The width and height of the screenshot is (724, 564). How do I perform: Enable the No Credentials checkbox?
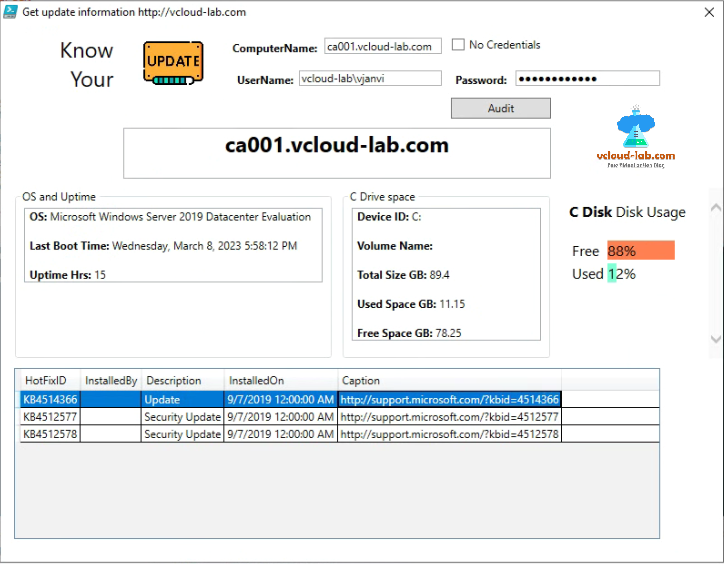click(x=458, y=45)
